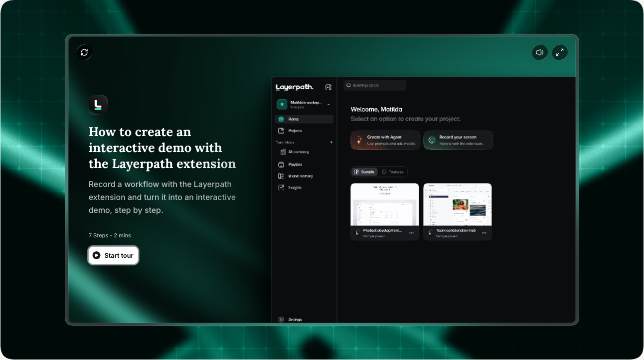The image size is (644, 360).
Task: Open more options for Team collaboration hub
Action: (x=484, y=233)
